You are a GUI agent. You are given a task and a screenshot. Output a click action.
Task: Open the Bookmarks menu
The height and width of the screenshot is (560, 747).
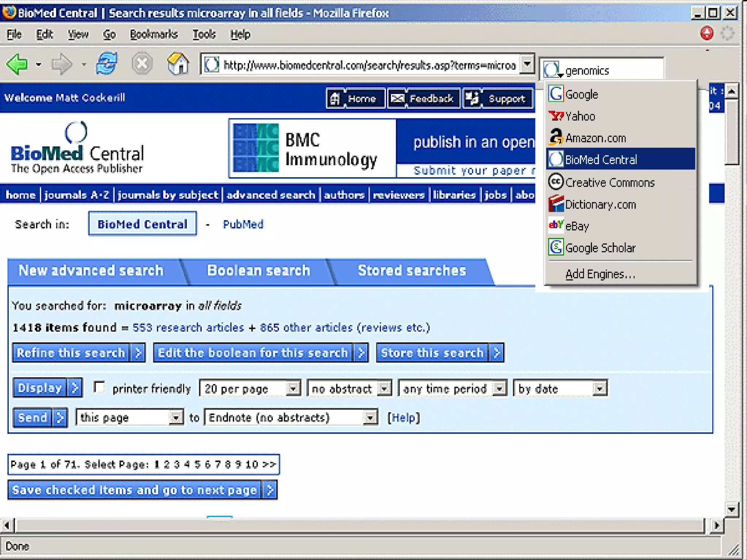pyautogui.click(x=154, y=34)
